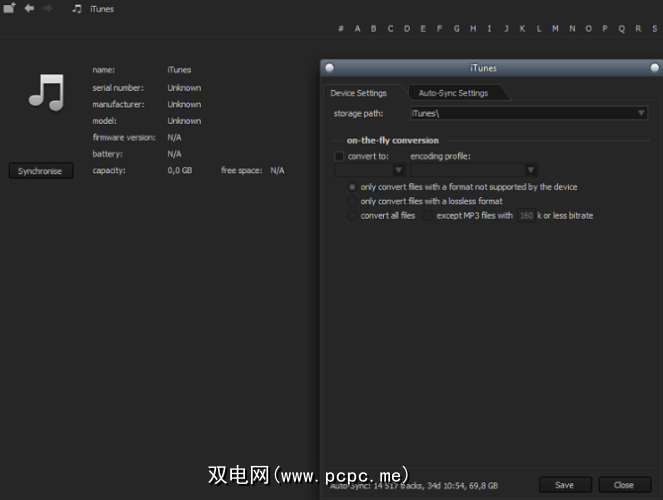
Task: Jump to # in the alphabet index
Action: [x=341, y=29]
